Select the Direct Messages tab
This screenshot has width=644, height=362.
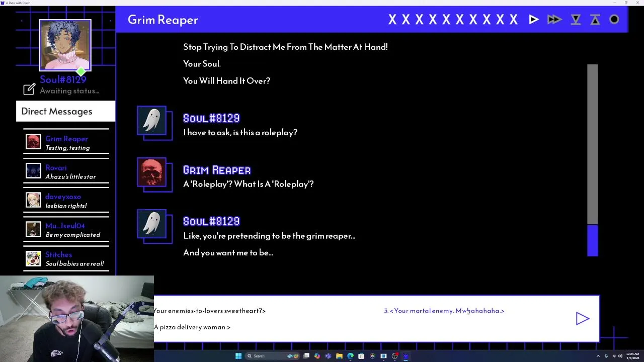65,111
